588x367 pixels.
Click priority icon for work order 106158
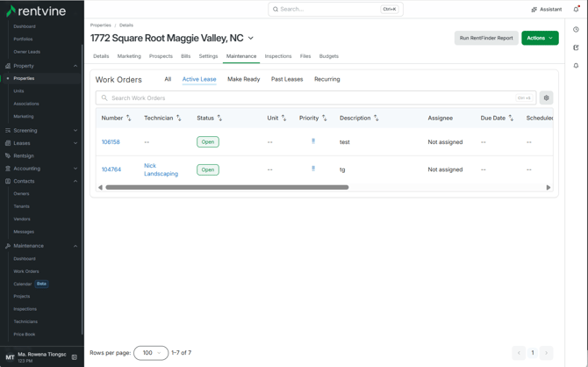(x=313, y=141)
